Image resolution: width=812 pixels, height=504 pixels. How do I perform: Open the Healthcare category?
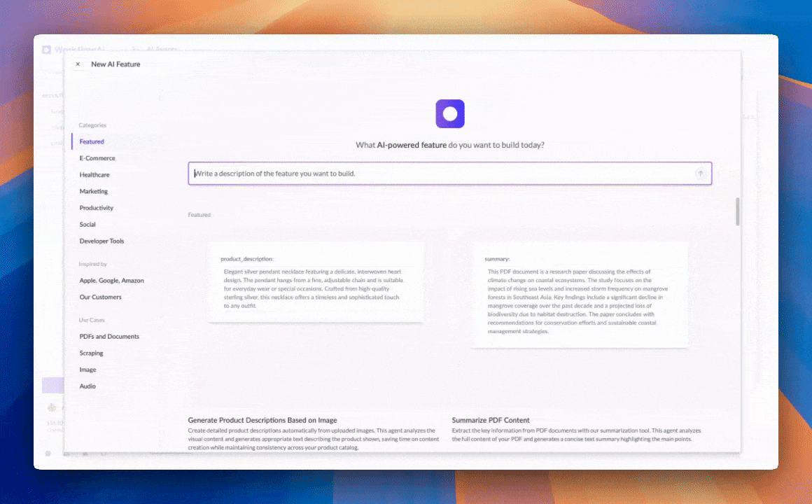point(94,174)
